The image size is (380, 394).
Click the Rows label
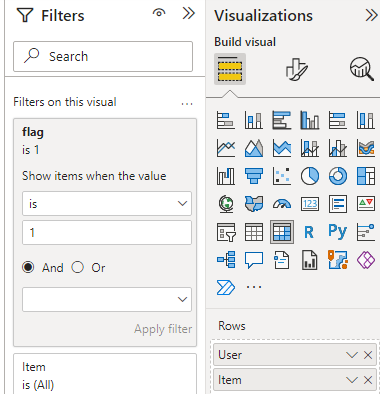tap(232, 326)
